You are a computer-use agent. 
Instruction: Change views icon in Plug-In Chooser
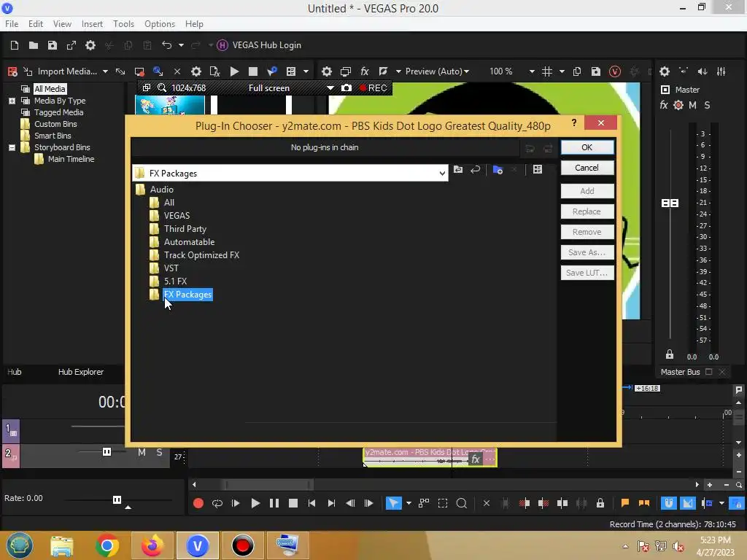click(x=538, y=169)
